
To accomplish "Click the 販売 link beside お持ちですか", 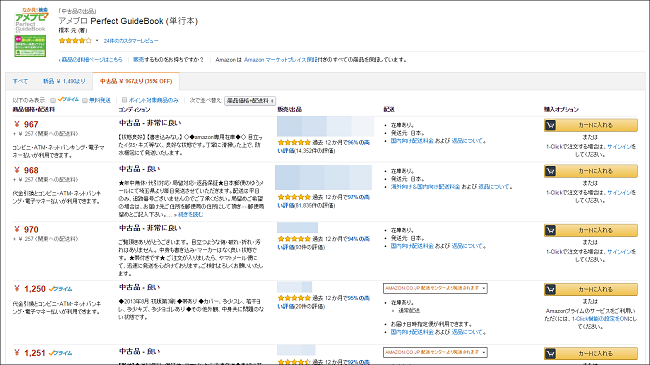I will 138,60.
